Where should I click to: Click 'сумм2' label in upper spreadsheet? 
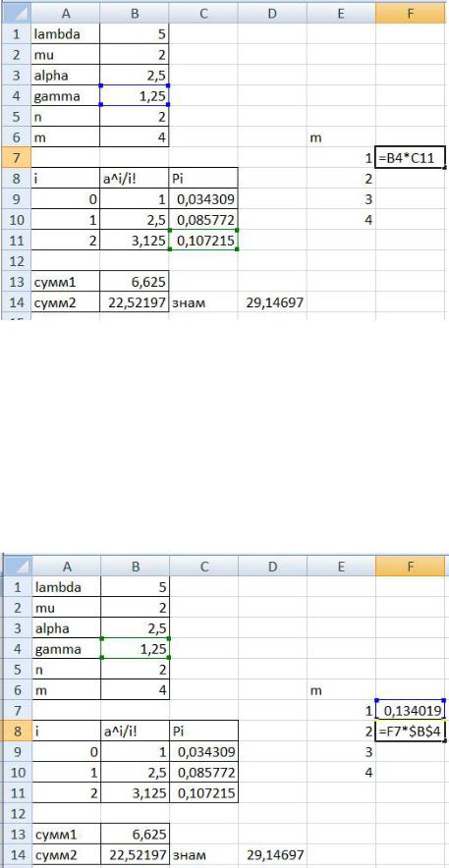coord(65,302)
